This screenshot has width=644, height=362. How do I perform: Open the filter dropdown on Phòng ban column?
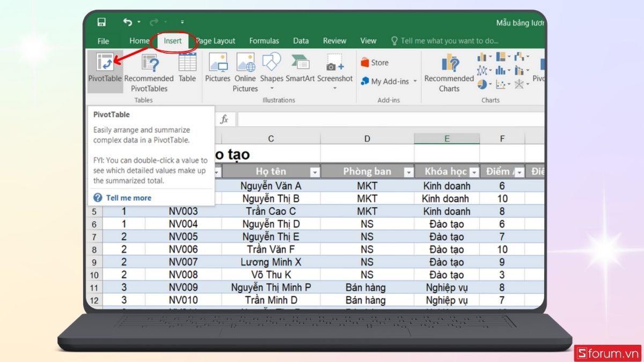point(409,171)
